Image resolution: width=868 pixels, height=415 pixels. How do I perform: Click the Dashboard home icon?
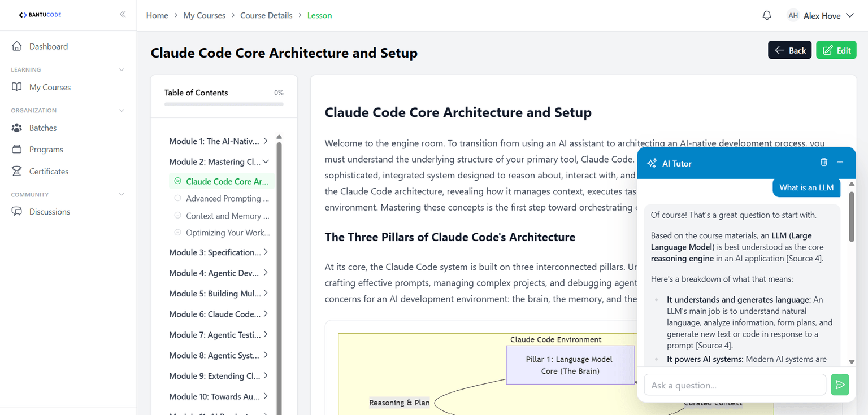(x=17, y=46)
